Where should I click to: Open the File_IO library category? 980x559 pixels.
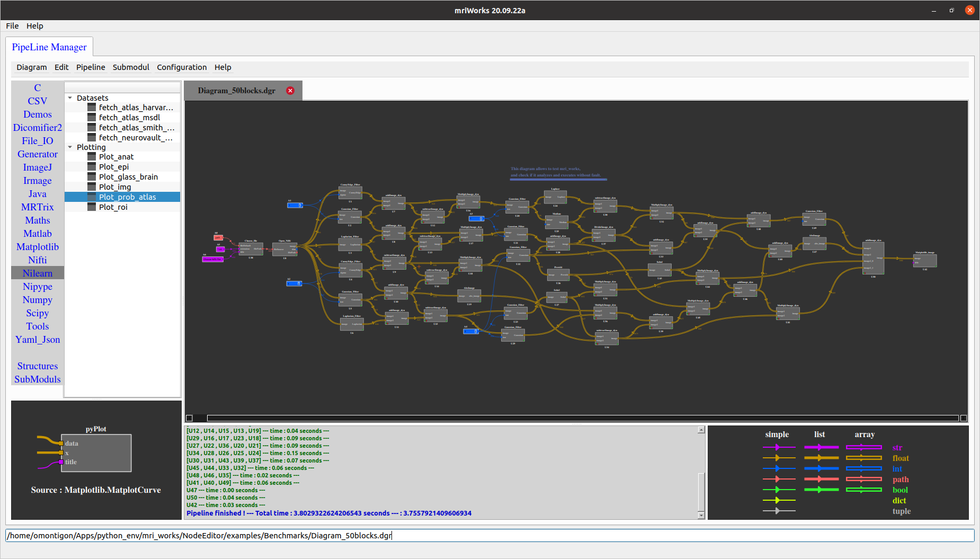point(38,141)
